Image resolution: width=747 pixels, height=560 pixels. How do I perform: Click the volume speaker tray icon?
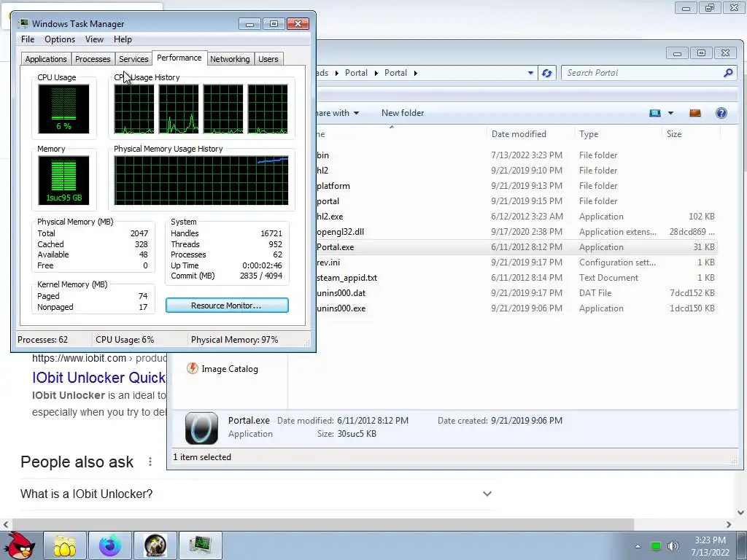[x=673, y=546]
